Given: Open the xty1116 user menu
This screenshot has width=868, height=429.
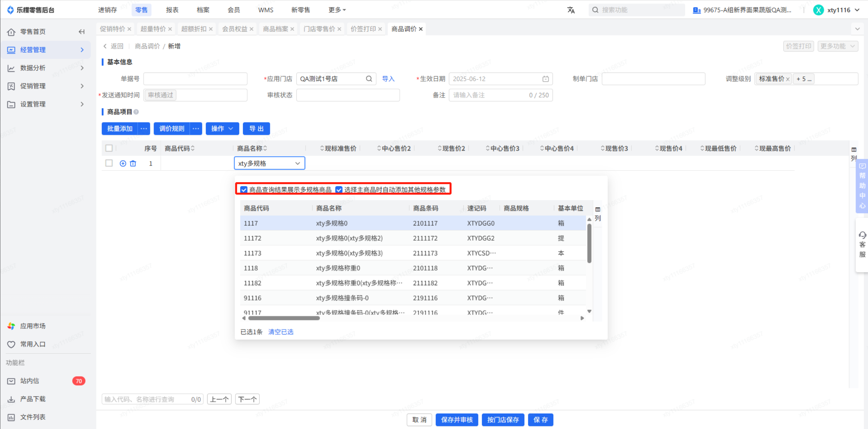Looking at the screenshot, I should (836, 10).
